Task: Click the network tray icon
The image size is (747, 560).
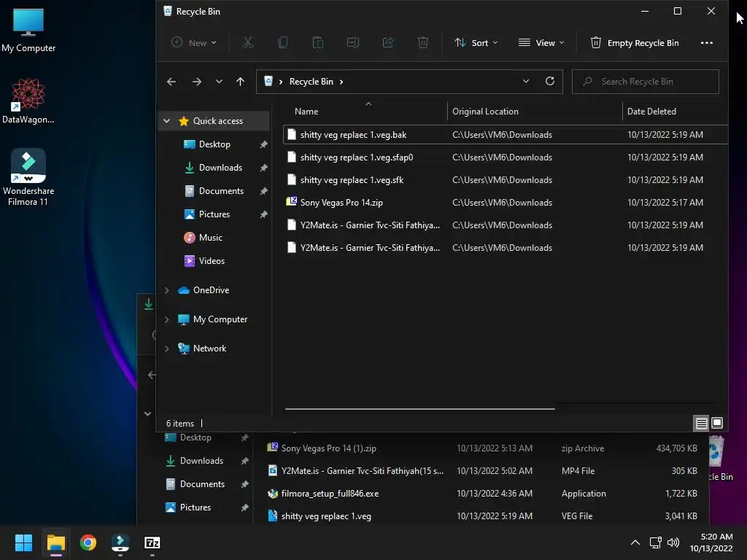Action: [x=656, y=542]
